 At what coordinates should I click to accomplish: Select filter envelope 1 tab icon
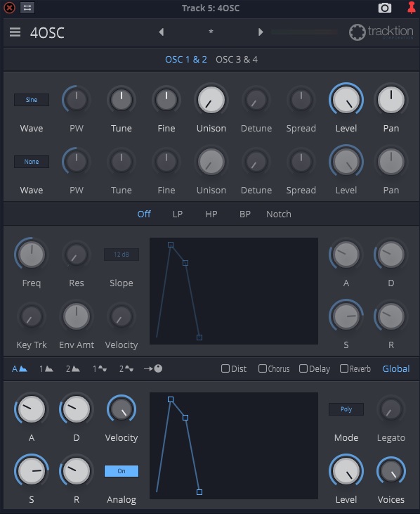[46, 368]
